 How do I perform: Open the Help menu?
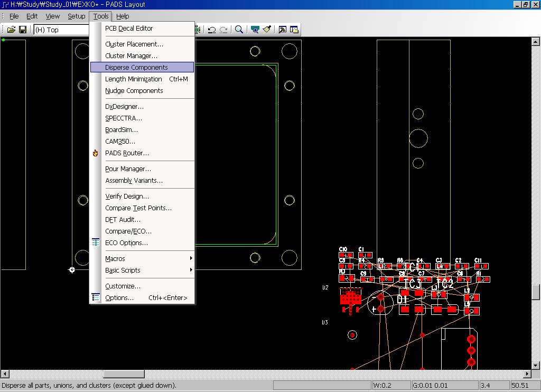pyautogui.click(x=123, y=16)
